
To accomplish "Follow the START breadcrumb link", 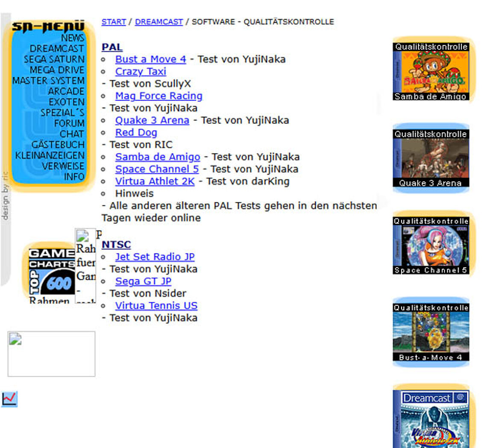I will pos(114,22).
